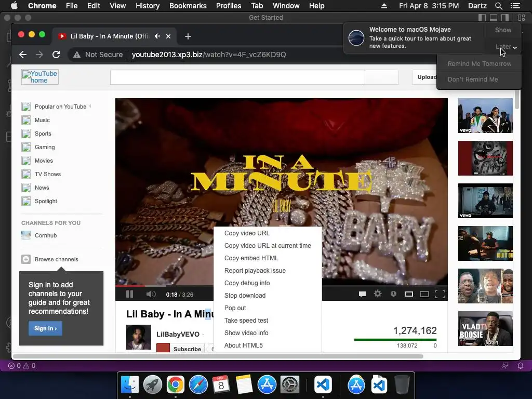Choose Remind Me Tomorrow

click(x=479, y=64)
